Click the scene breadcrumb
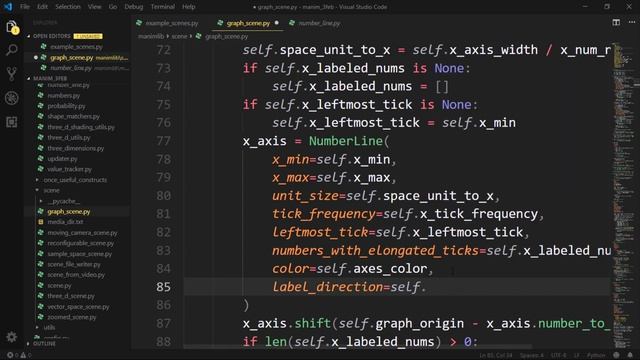 179,36
